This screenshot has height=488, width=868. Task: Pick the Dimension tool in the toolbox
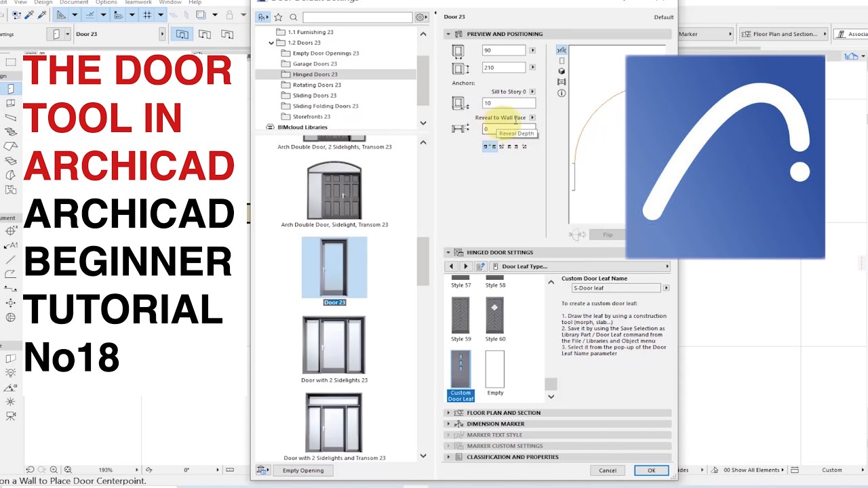(x=11, y=231)
